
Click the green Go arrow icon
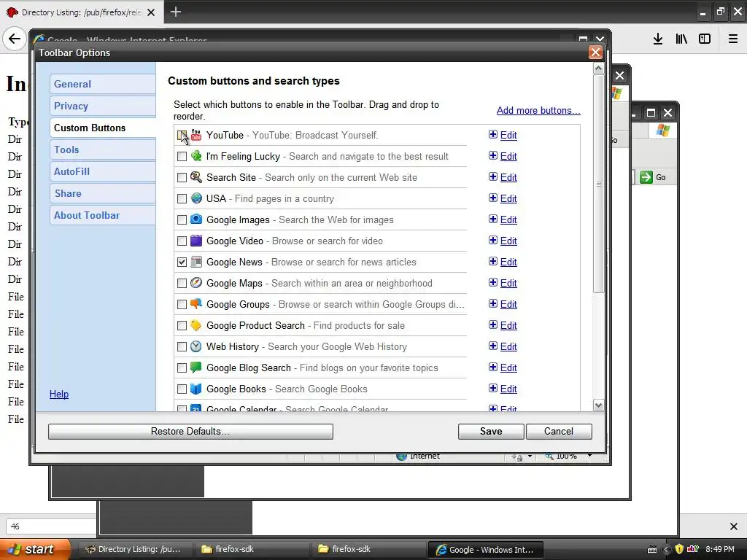646,177
